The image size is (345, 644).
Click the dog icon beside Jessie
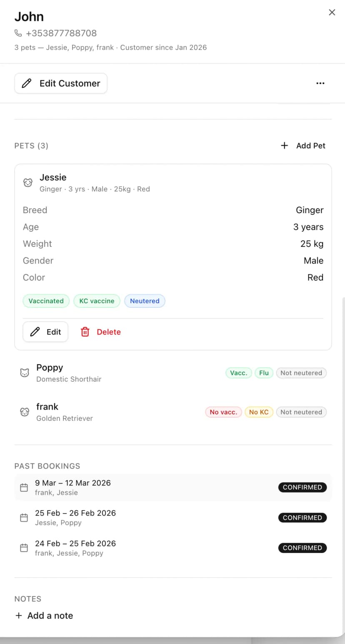[x=27, y=182]
